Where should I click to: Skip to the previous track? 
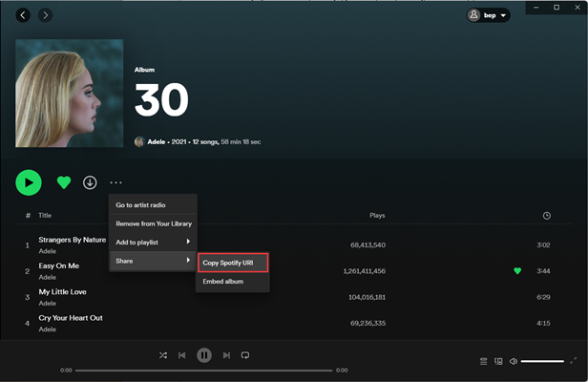click(182, 355)
